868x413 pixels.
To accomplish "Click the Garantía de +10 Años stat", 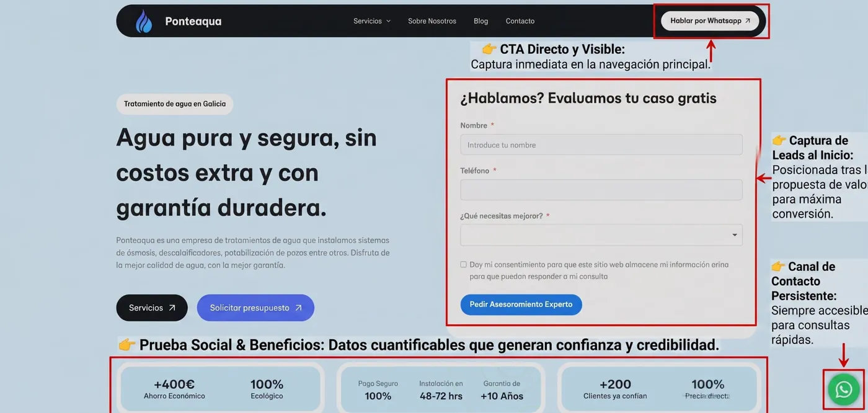I will coord(502,390).
